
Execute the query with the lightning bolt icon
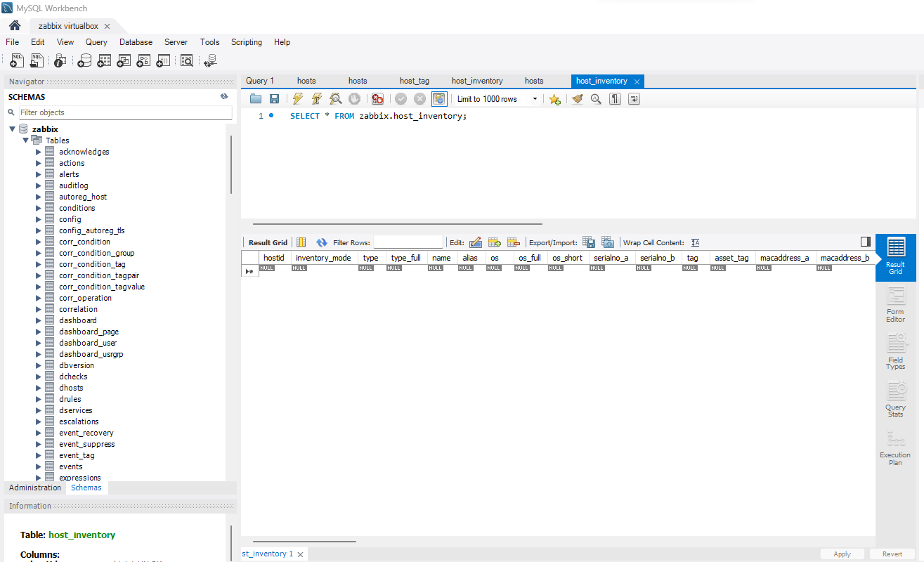(x=298, y=99)
